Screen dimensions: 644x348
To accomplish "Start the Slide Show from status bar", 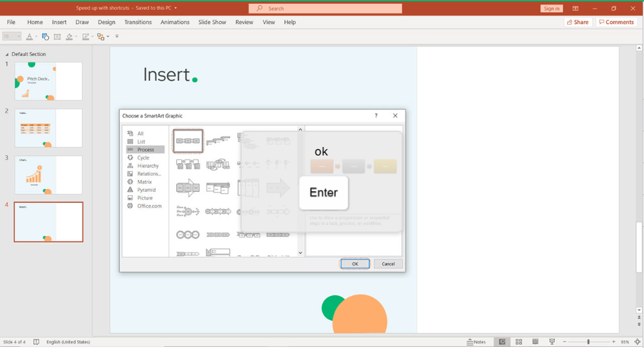I will click(552, 342).
